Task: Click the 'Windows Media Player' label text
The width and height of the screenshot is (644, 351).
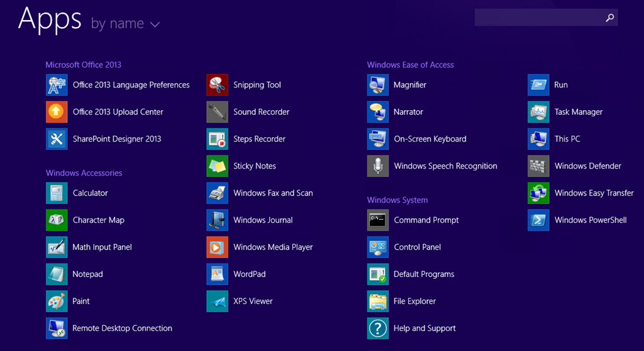Action: click(x=273, y=247)
